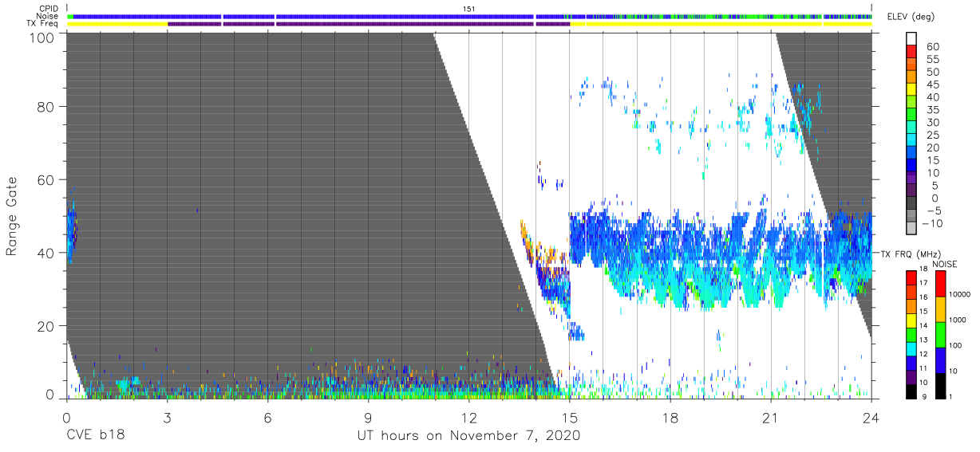Click the ELEV colorbar tick '45'
Viewport: 980px width, 452px height.
[x=932, y=85]
